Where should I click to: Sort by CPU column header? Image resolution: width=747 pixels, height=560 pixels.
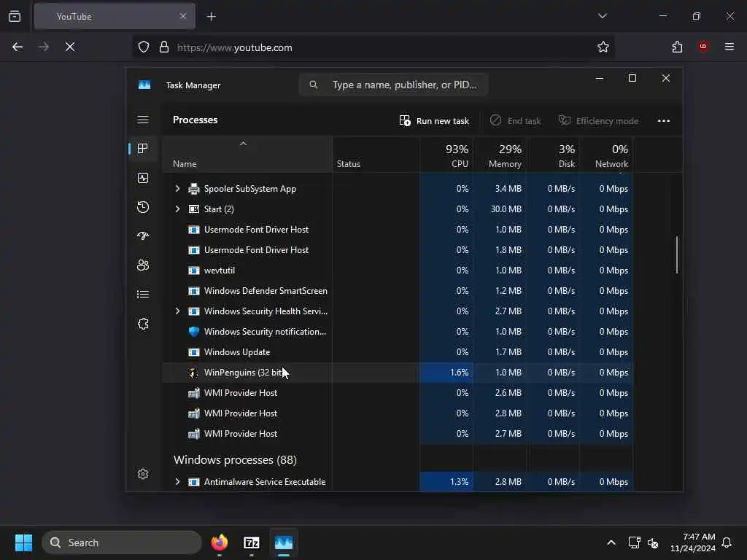tap(447, 155)
